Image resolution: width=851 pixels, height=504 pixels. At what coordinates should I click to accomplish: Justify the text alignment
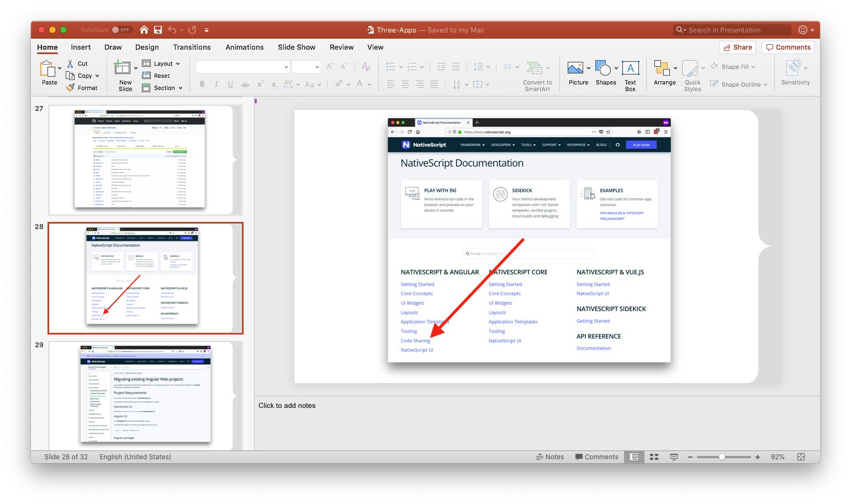434,84
